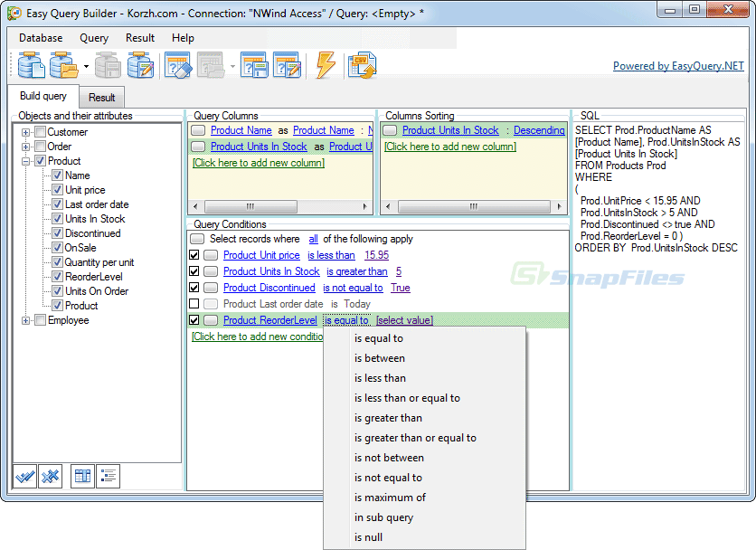Image resolution: width=756 pixels, height=550 pixels.
Task: Collapse the Product tree node
Action: pyautogui.click(x=25, y=162)
